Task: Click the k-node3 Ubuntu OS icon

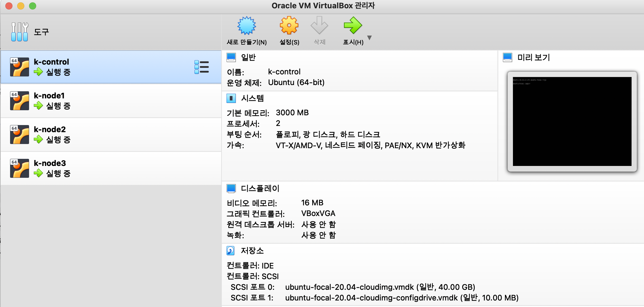Action: (20, 168)
